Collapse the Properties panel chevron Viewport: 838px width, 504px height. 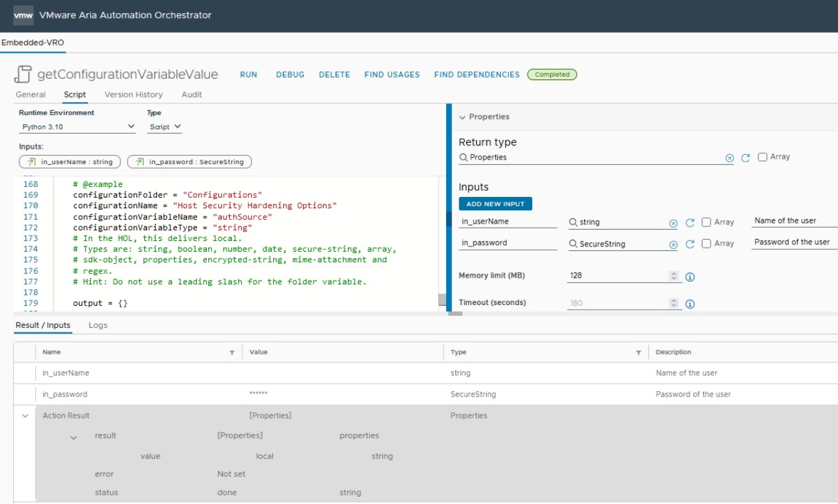[462, 117]
